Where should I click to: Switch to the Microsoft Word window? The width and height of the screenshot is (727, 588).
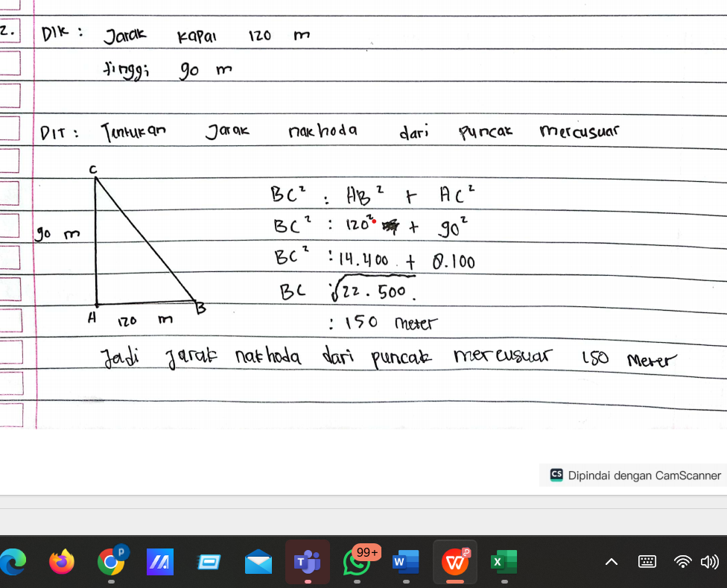(405, 561)
